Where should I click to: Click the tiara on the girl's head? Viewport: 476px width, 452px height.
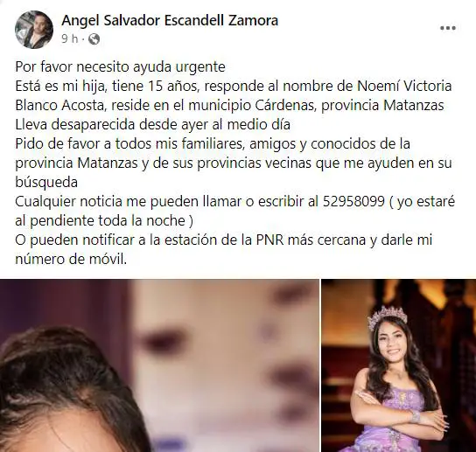pyautogui.click(x=387, y=317)
